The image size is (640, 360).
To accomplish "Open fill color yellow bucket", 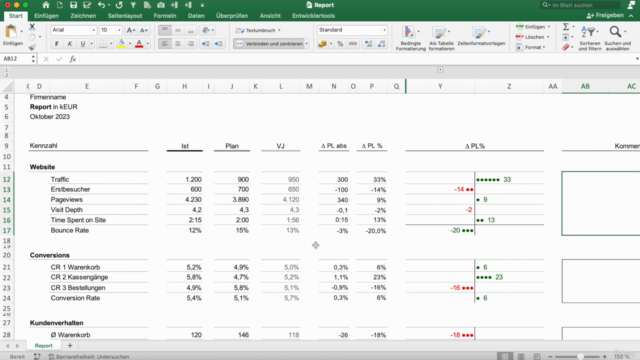I will (x=121, y=44).
